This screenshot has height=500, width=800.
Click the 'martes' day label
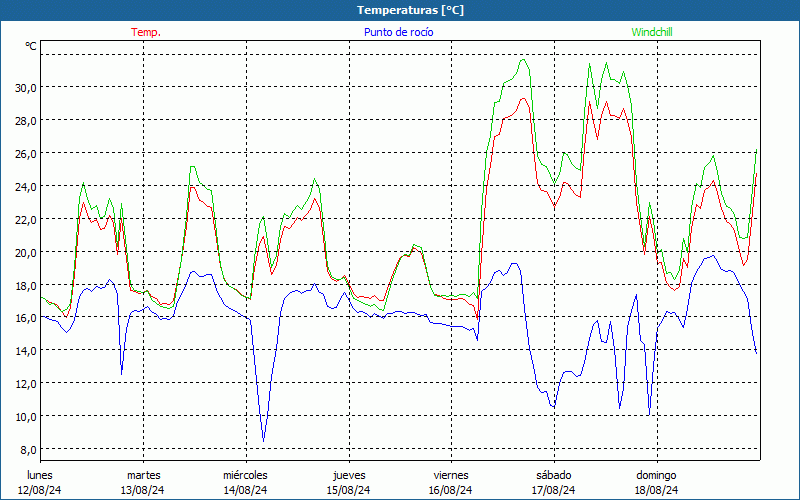143,475
